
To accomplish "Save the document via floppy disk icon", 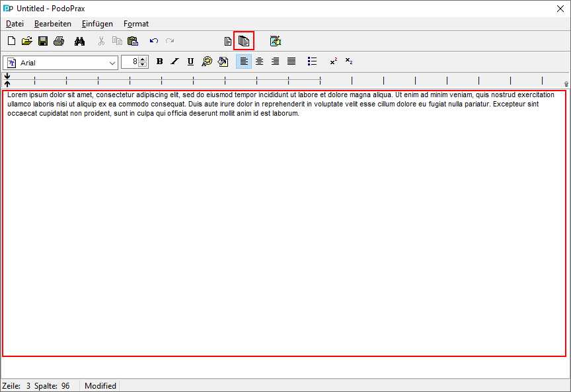I will coord(42,41).
